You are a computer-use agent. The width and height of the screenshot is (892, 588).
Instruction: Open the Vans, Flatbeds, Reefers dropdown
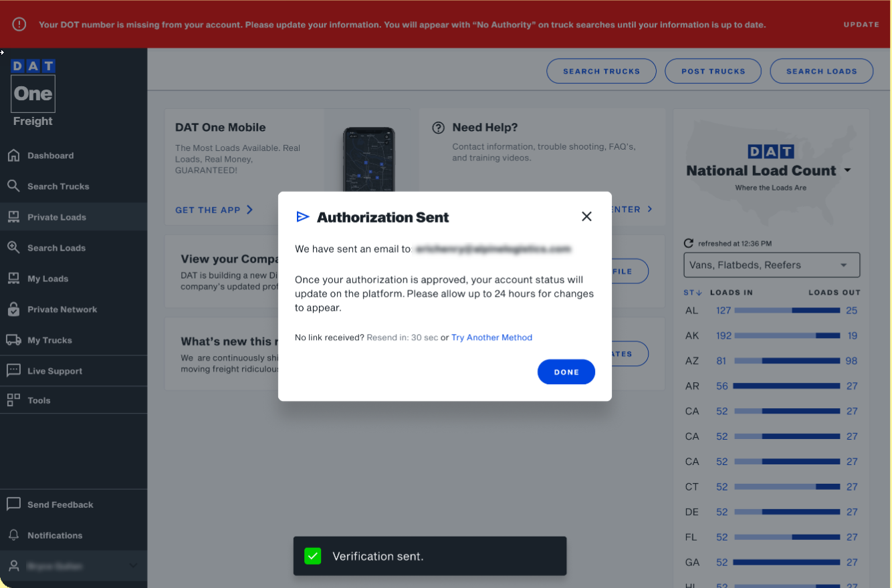tap(772, 265)
